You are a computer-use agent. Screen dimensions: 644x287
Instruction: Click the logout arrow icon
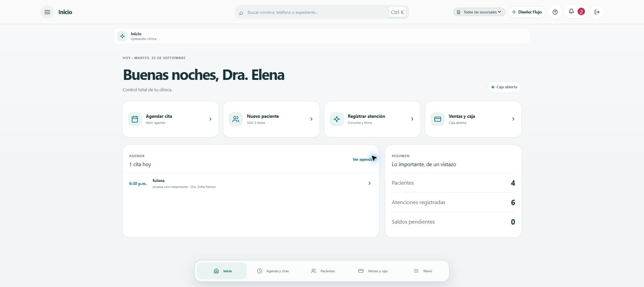point(597,12)
